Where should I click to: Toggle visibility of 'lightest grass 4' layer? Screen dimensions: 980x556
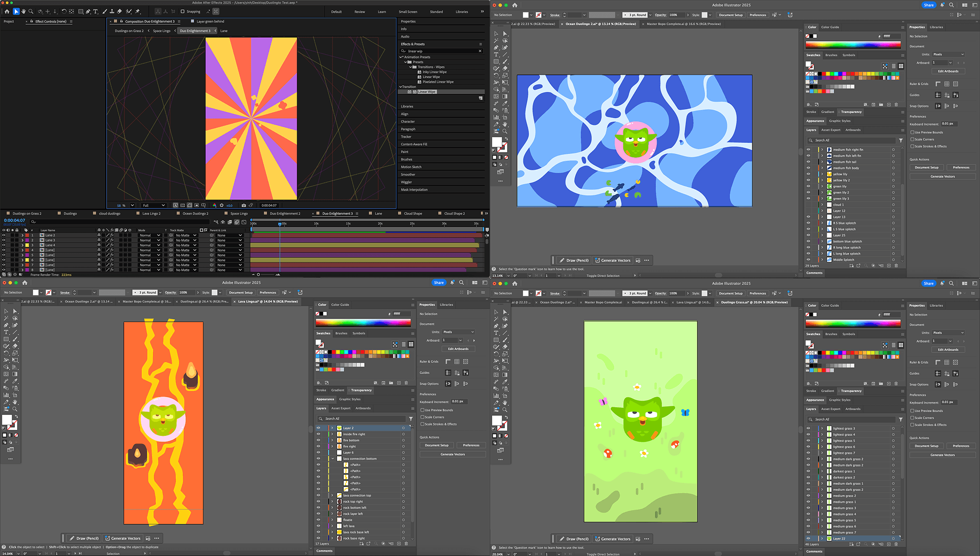[808, 434]
